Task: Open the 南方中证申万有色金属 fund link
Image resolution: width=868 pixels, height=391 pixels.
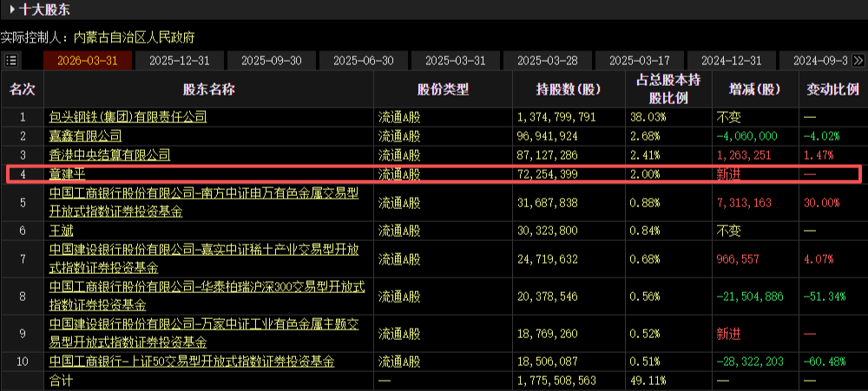Action: point(204,195)
